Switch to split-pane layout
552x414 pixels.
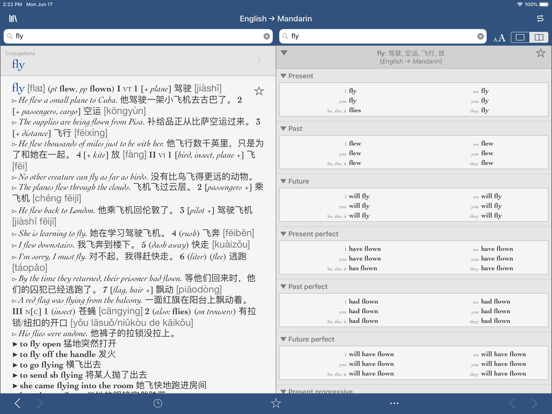pyautogui.click(x=539, y=37)
